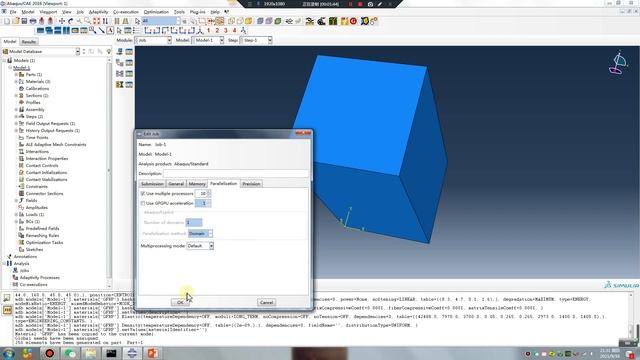The height and width of the screenshot is (360, 640).
Task: Open the Plug-ins menu
Action: [198, 12]
